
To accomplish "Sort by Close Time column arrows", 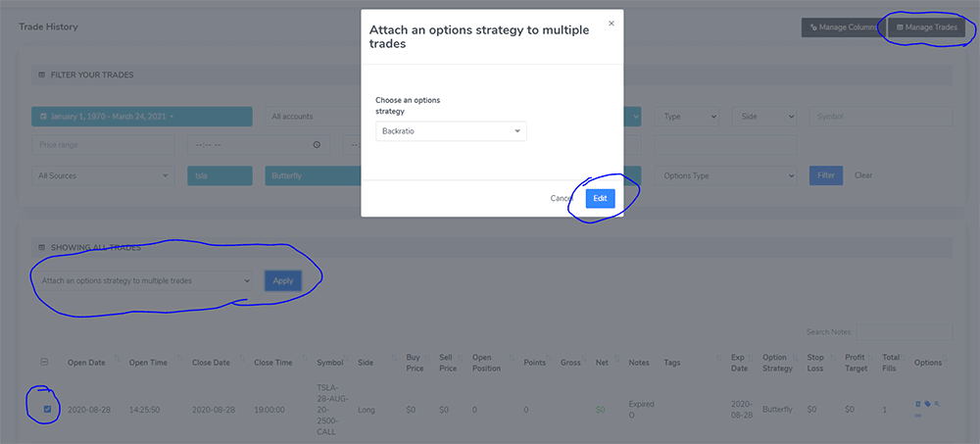I will point(306,359).
